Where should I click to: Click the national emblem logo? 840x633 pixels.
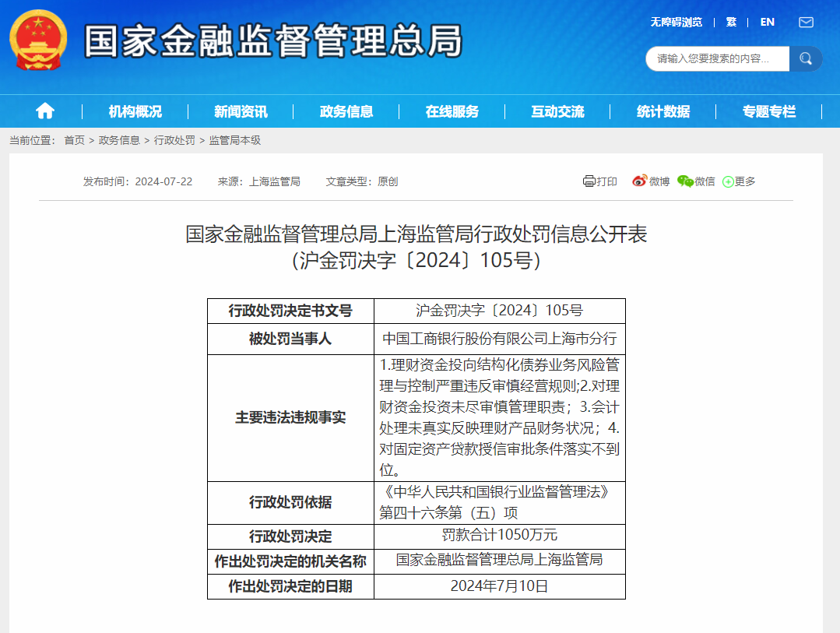pos(38,40)
